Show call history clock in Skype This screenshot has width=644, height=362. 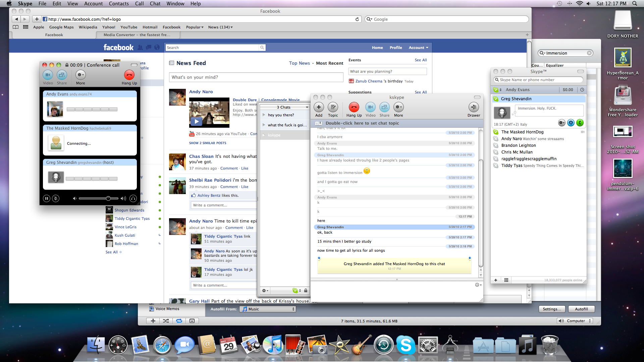(x=582, y=90)
